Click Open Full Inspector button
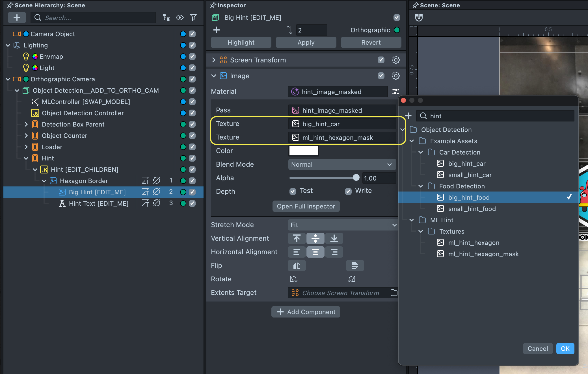This screenshot has height=374, width=588. click(x=306, y=206)
